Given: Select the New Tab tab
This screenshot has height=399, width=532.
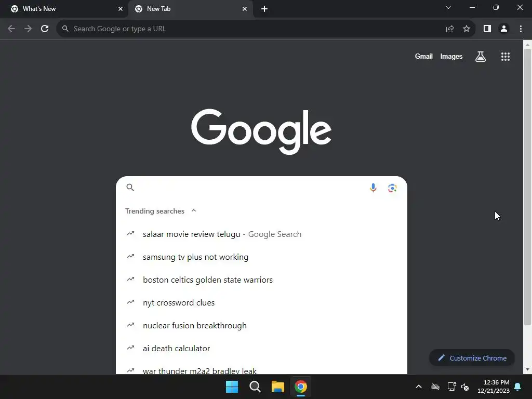Looking at the screenshot, I should coord(191,9).
